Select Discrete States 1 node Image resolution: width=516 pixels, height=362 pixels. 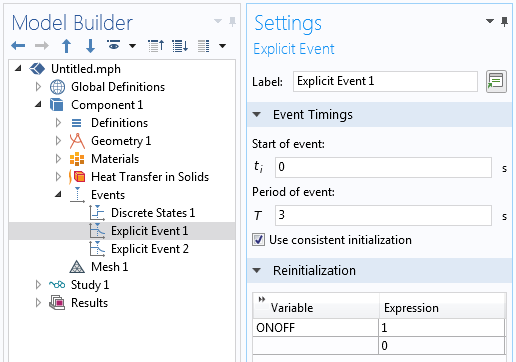[x=153, y=213]
